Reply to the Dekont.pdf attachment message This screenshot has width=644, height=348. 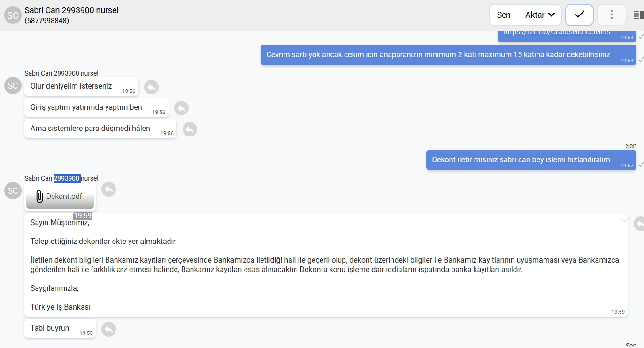tap(108, 189)
